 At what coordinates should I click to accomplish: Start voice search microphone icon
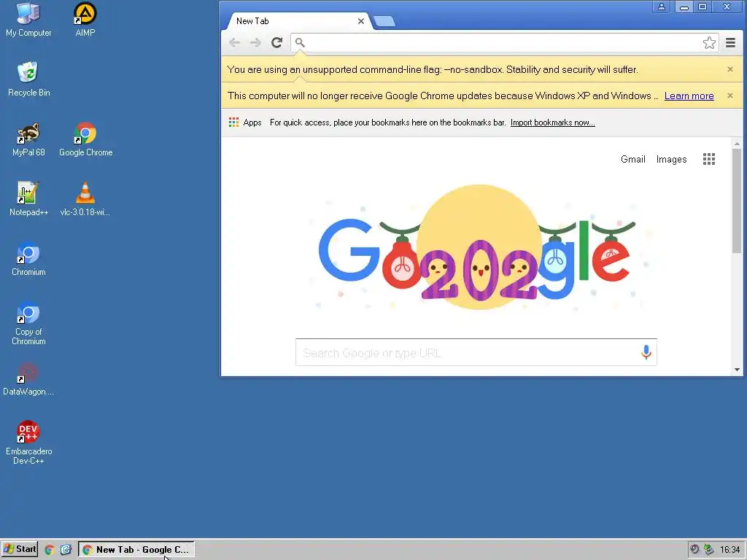point(646,352)
